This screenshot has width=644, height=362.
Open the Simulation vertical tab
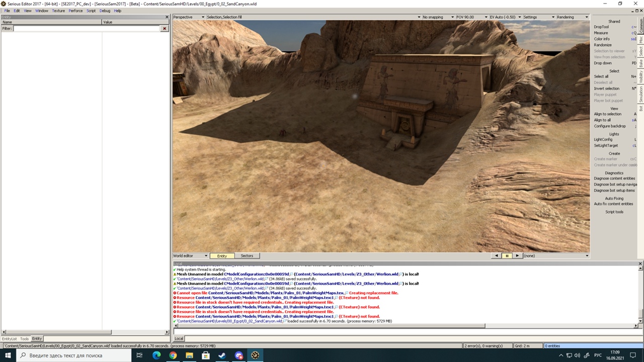[641, 95]
